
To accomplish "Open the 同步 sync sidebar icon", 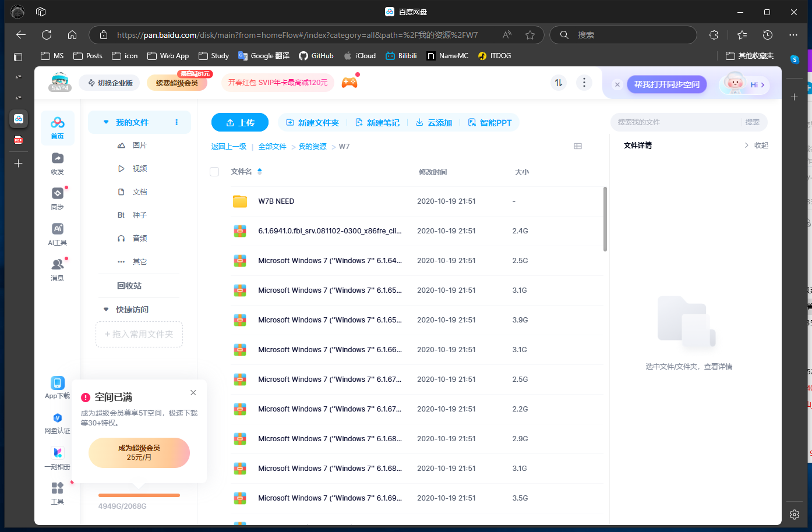I will (x=57, y=198).
